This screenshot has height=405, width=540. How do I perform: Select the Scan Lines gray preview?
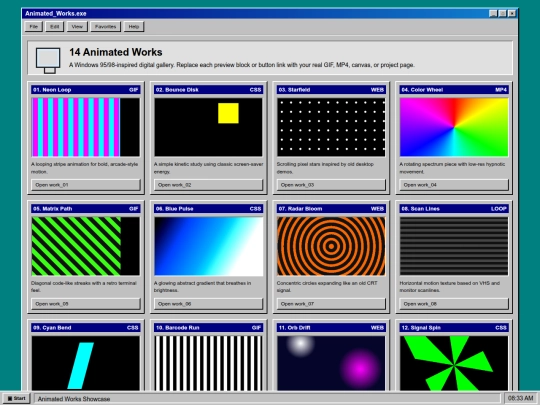coord(454,246)
